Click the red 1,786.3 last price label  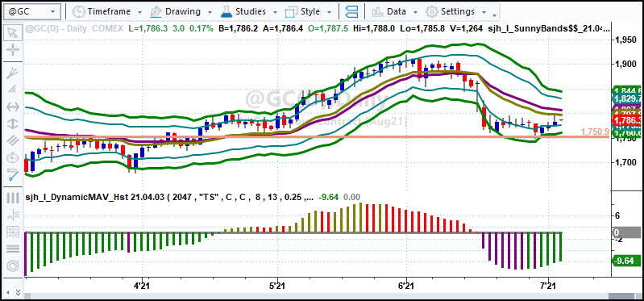click(x=626, y=121)
